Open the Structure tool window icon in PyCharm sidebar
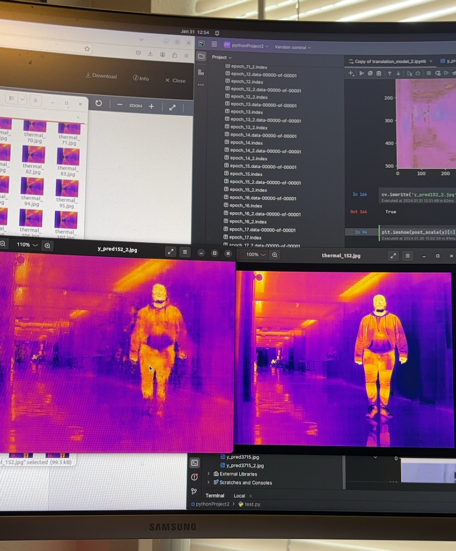The height and width of the screenshot is (551, 456). point(201,72)
